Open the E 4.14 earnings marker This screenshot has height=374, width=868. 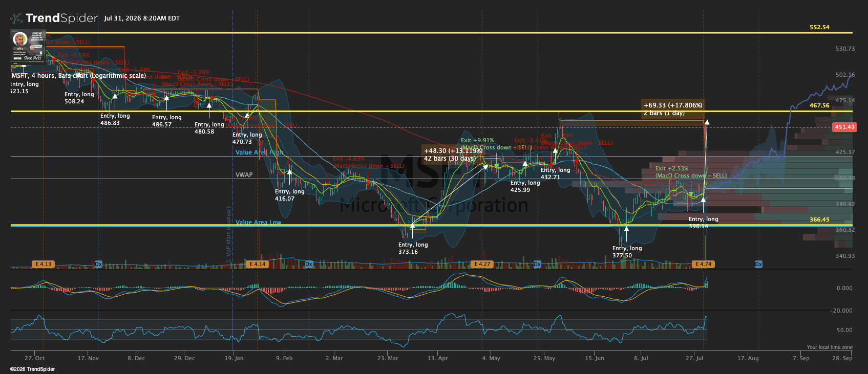coord(257,265)
